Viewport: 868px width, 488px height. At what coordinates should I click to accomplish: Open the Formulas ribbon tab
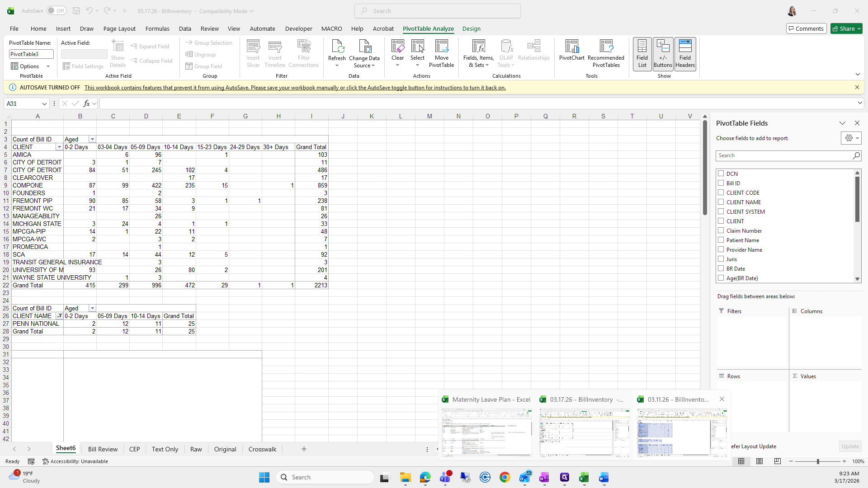157,28
